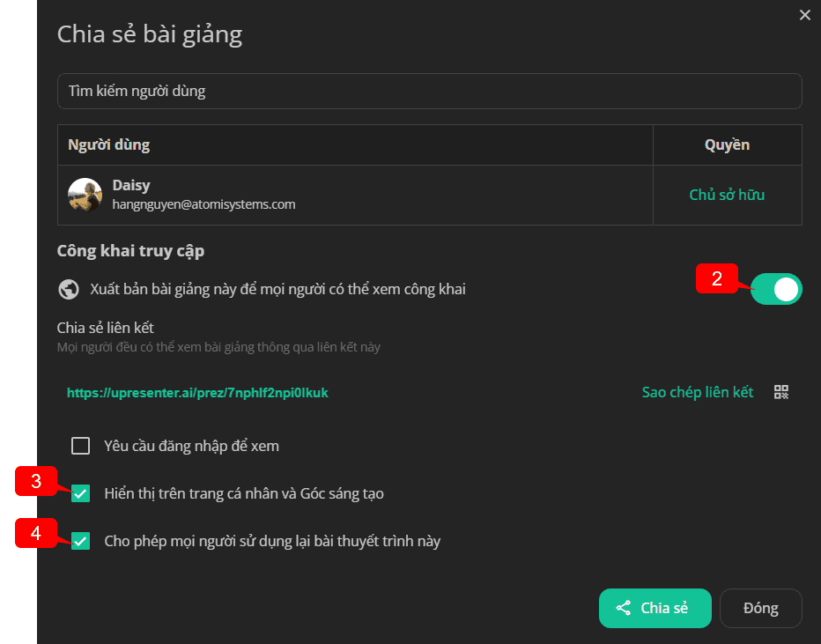Click the Tìm kiếm người dùng search field

coord(429,91)
